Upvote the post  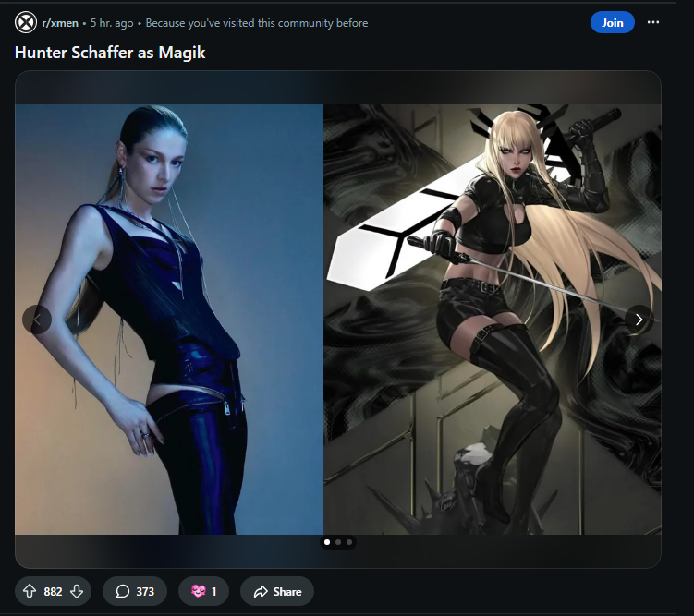tap(30, 591)
